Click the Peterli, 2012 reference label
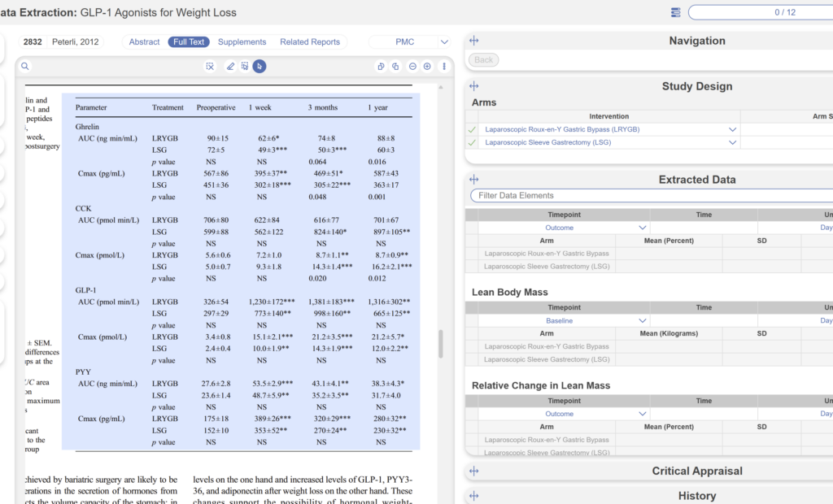Screen dimensions: 833x504 76,42
